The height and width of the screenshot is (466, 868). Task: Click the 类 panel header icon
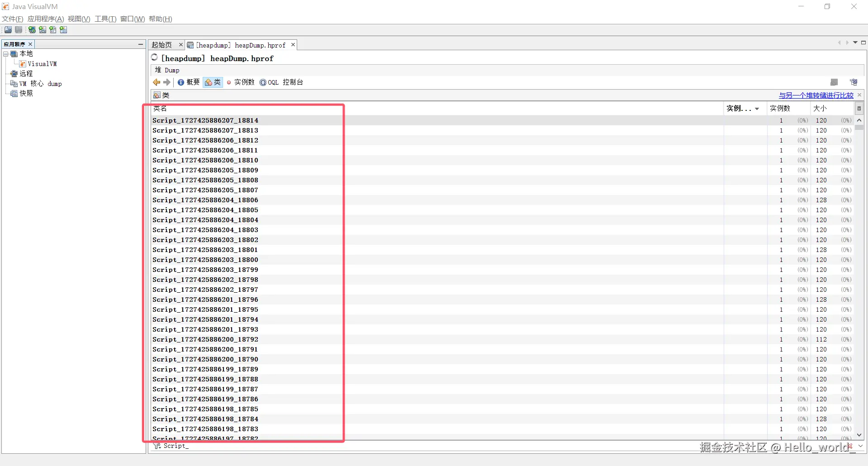(157, 95)
